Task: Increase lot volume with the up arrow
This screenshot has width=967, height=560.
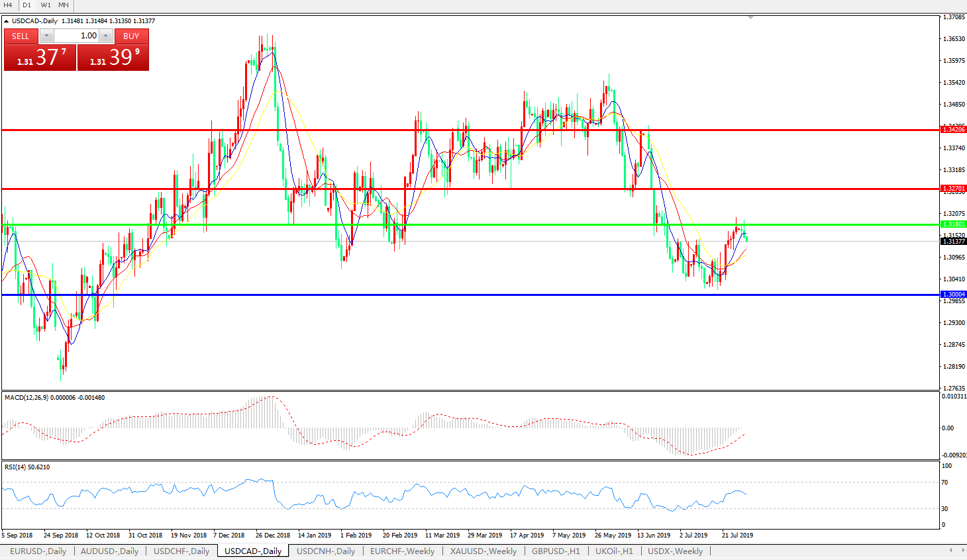Action: 106,36
